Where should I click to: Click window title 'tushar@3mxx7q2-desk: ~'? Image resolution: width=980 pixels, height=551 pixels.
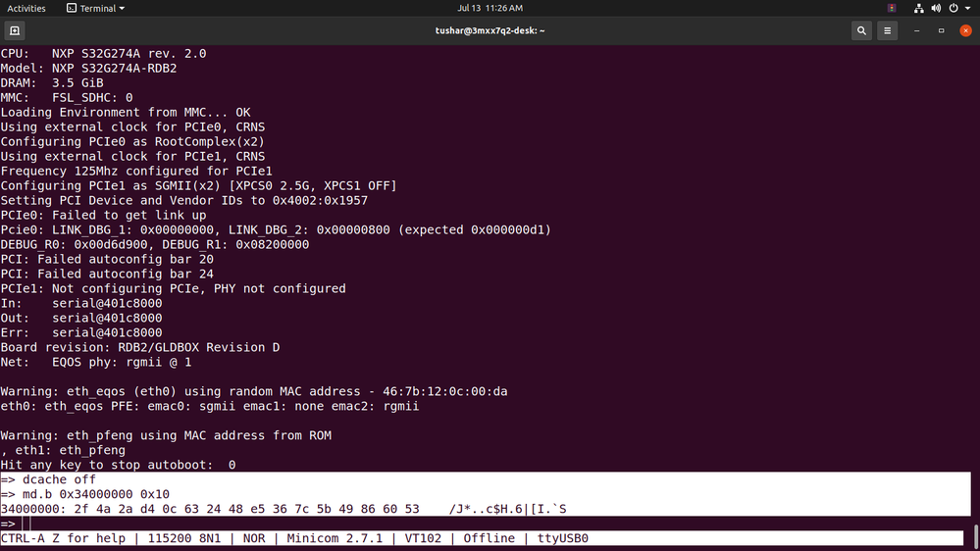pos(490,30)
